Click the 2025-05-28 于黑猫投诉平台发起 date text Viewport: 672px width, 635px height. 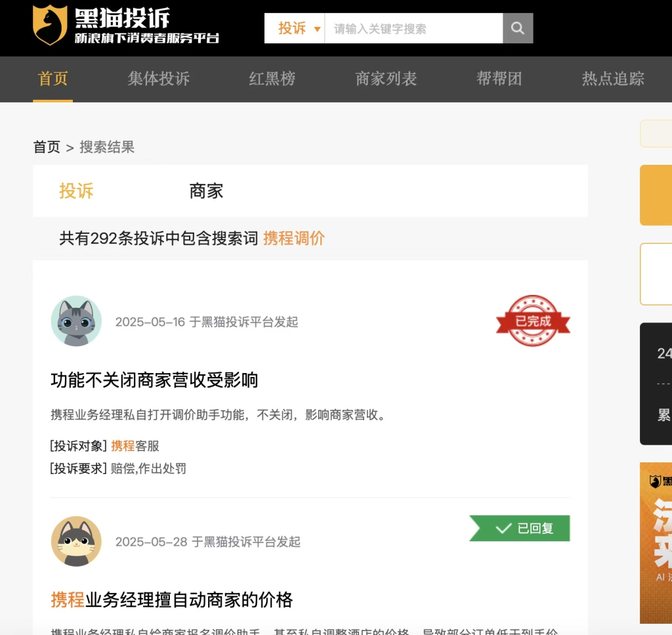pos(208,542)
